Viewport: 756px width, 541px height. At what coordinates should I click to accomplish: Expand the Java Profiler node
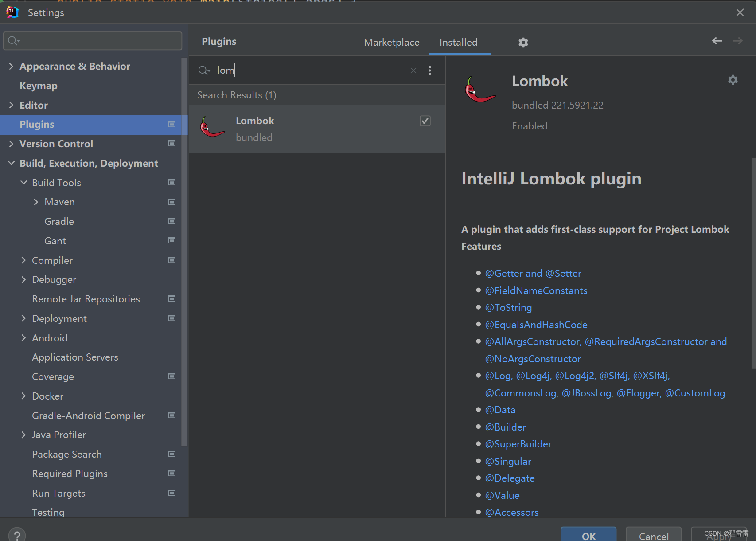point(23,435)
